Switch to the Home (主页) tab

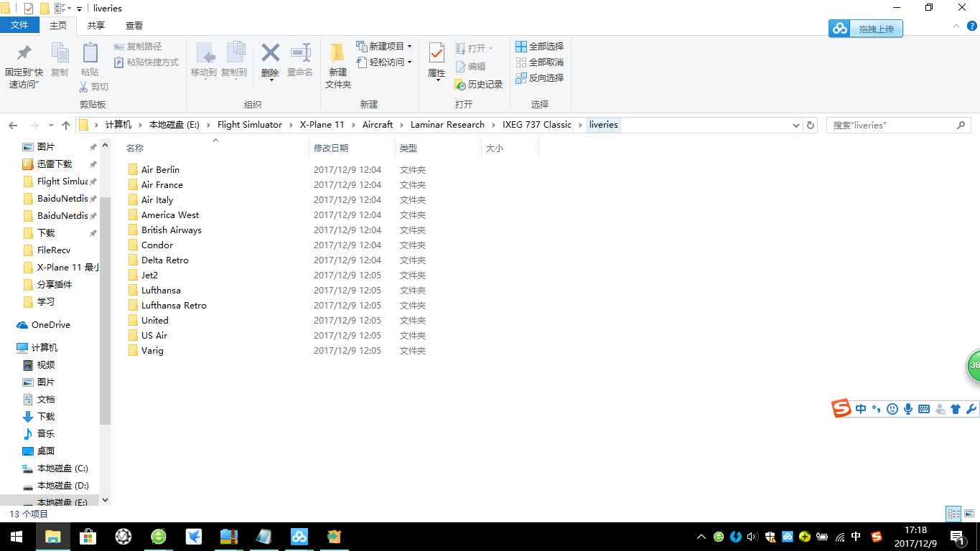tap(57, 25)
